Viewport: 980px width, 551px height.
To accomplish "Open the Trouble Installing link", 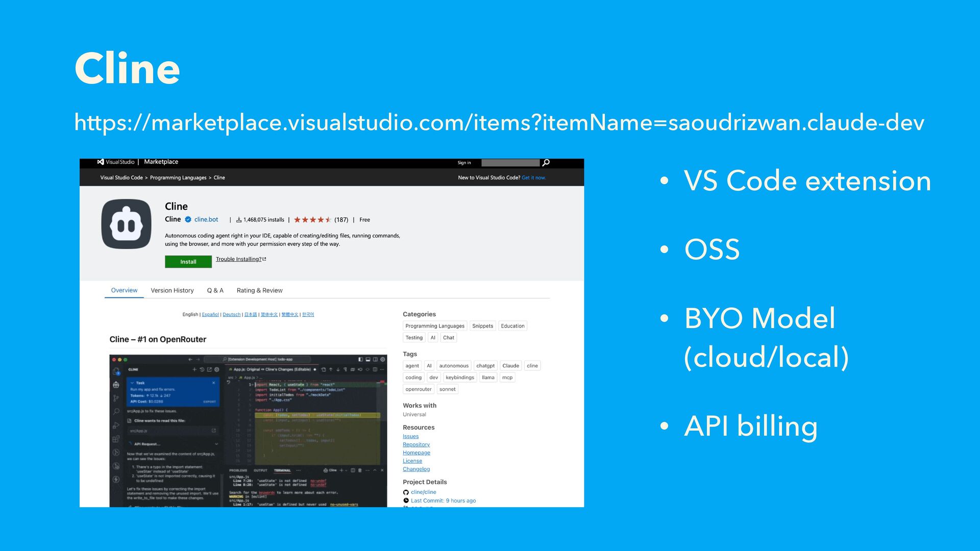I will click(238, 259).
